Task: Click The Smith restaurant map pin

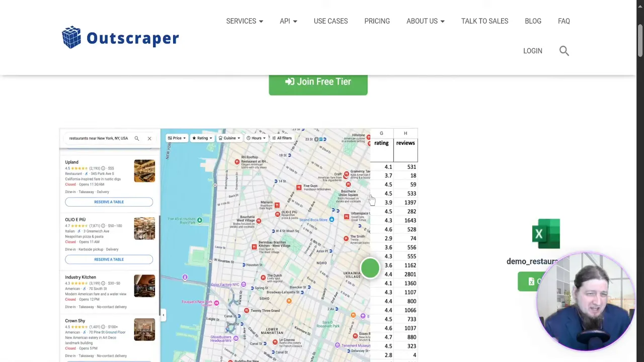Action: 346,239
